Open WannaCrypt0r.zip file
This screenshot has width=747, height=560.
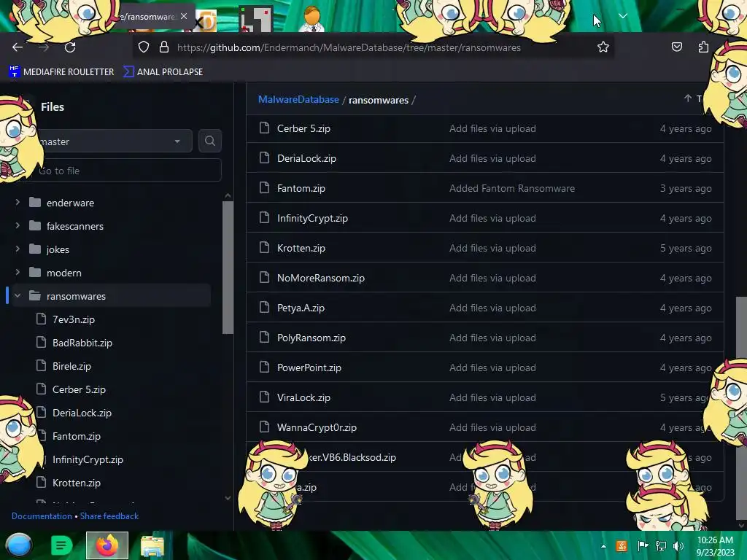point(317,427)
